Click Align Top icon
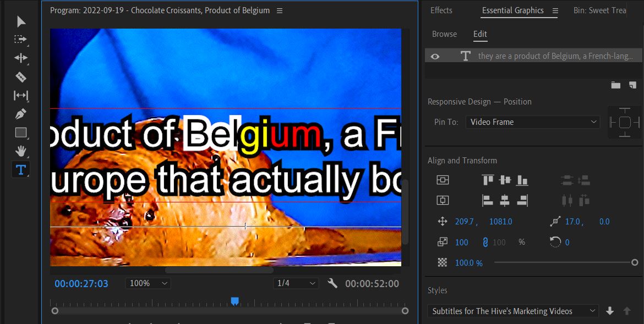 click(488, 180)
